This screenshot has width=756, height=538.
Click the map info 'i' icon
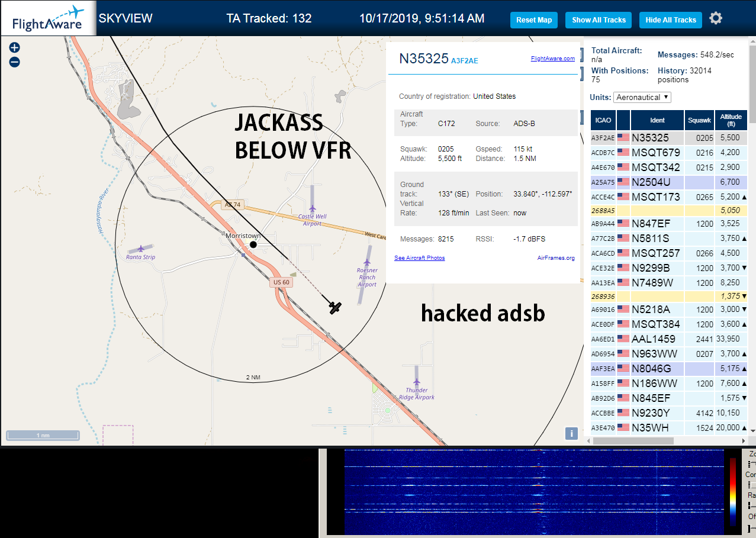tap(571, 433)
